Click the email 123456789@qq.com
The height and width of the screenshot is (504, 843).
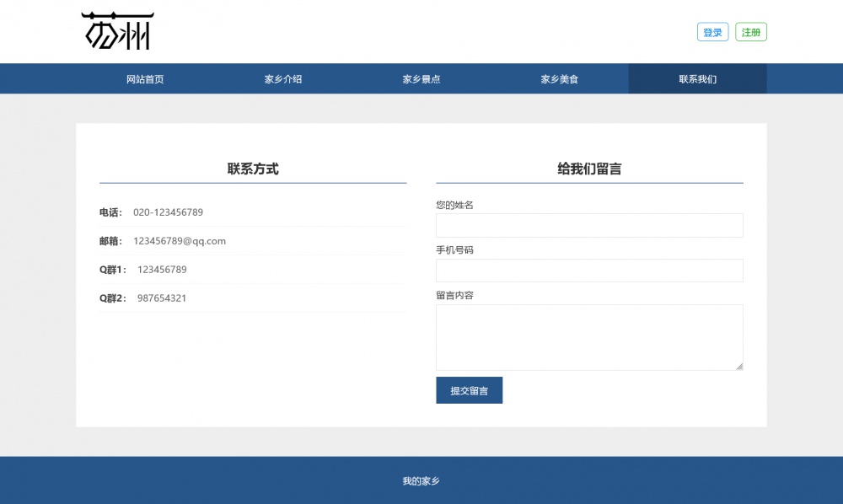tap(180, 241)
